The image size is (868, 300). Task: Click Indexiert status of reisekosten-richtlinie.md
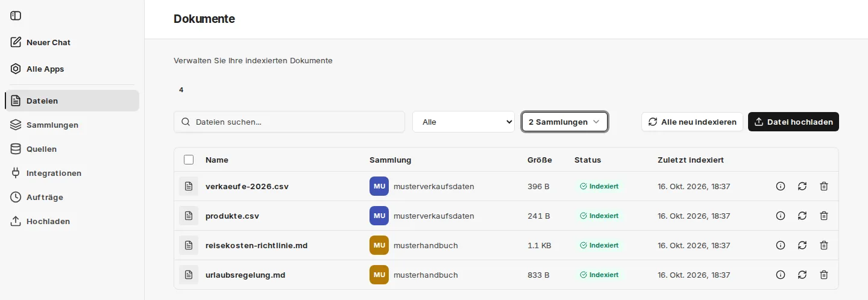tap(599, 245)
